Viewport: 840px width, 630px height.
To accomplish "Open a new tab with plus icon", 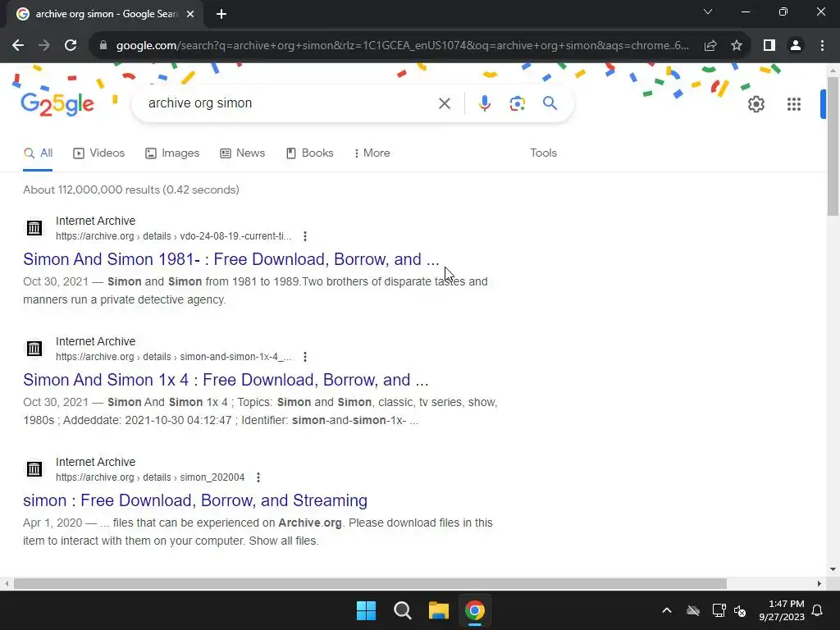I will (221, 14).
